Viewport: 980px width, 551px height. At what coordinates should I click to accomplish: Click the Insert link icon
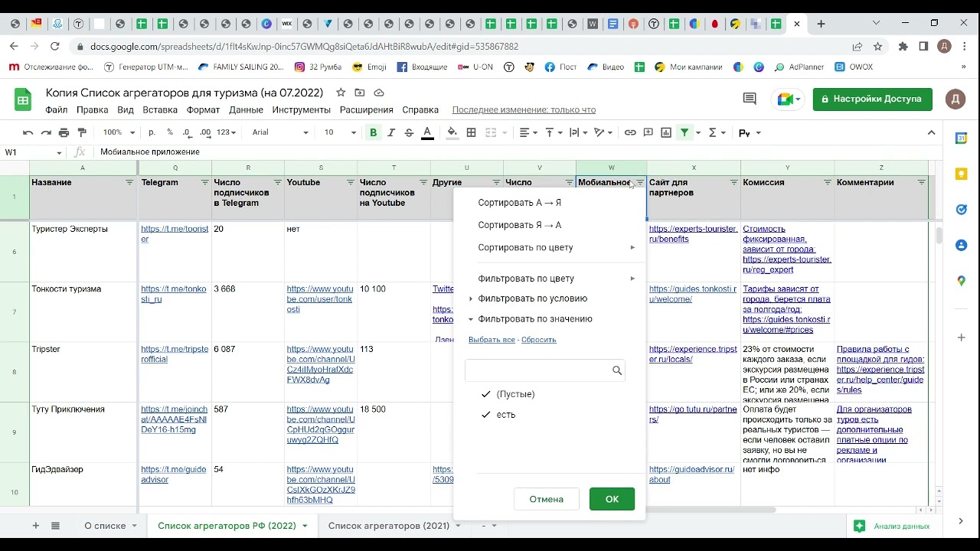pyautogui.click(x=630, y=132)
